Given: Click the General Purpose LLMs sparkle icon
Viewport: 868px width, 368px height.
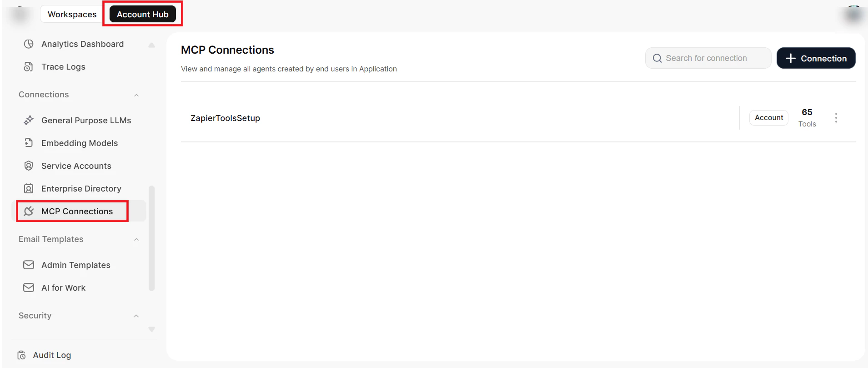Looking at the screenshot, I should 29,120.
